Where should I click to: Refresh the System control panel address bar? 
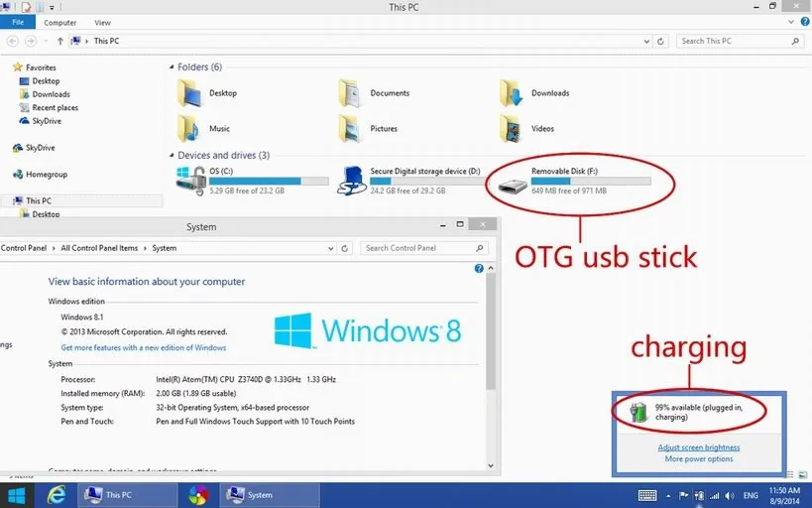point(344,248)
